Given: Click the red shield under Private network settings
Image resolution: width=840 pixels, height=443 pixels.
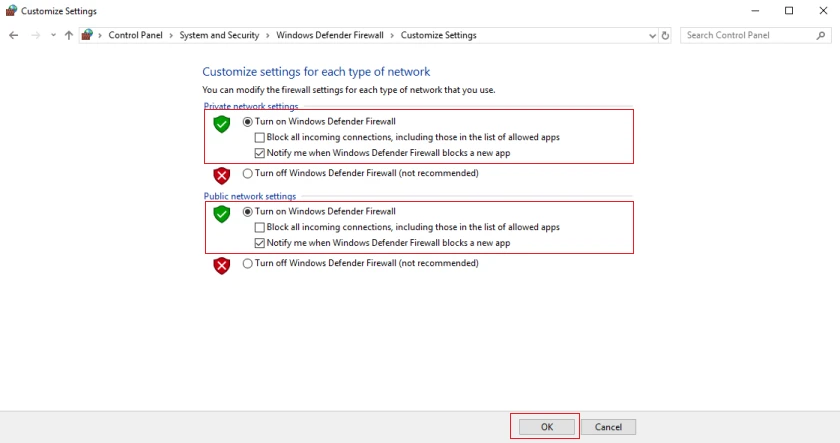Looking at the screenshot, I should 221,176.
